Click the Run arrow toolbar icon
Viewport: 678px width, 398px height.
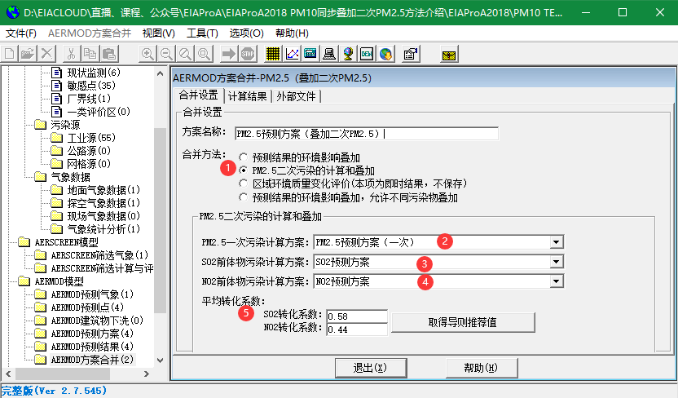(229, 54)
